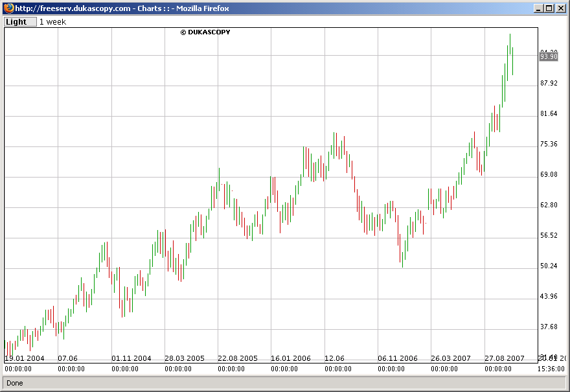Click the 1 week timeframe label

[x=52, y=22]
